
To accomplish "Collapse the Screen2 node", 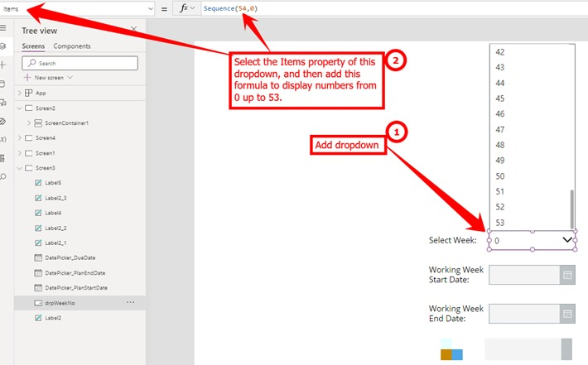I will point(20,108).
